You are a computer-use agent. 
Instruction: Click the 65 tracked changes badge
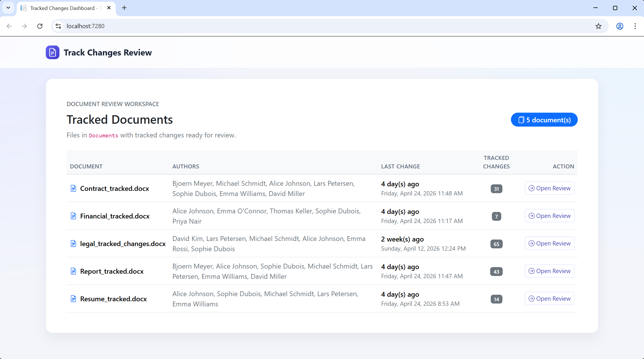[x=496, y=244]
